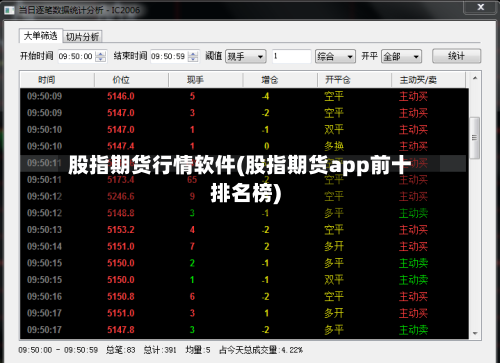Open the 综合 dropdown
The height and width of the screenshot is (363, 500).
(335, 56)
